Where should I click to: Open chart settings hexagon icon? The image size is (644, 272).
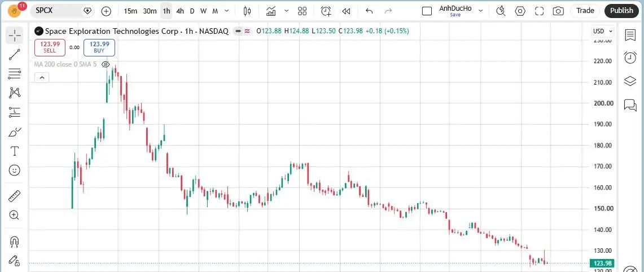(520, 11)
